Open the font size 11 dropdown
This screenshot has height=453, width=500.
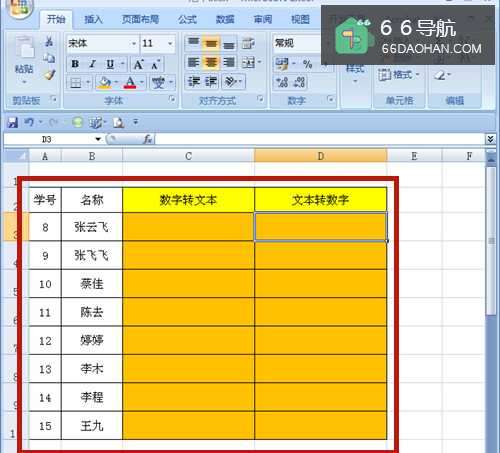tap(170, 44)
